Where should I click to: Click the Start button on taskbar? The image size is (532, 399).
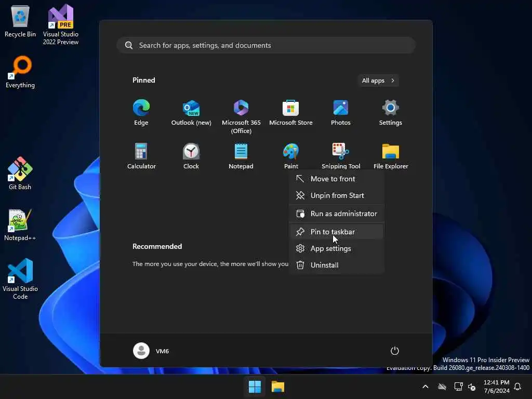(255, 387)
